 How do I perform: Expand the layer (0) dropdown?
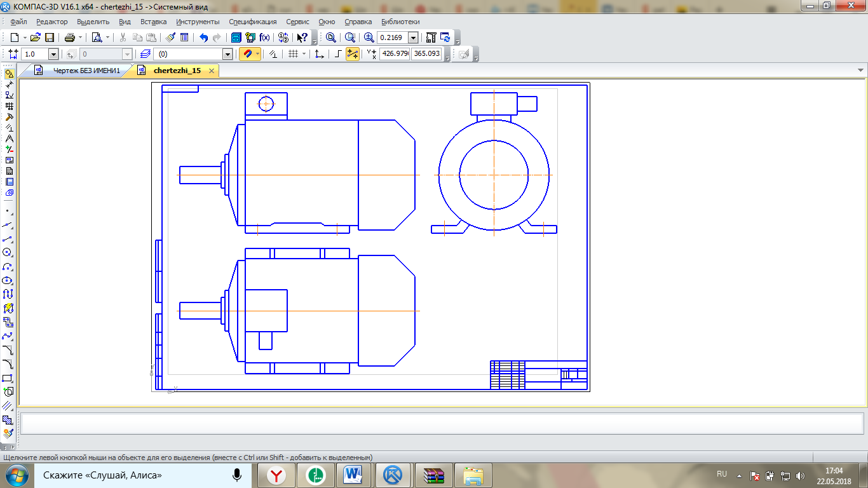coord(227,55)
